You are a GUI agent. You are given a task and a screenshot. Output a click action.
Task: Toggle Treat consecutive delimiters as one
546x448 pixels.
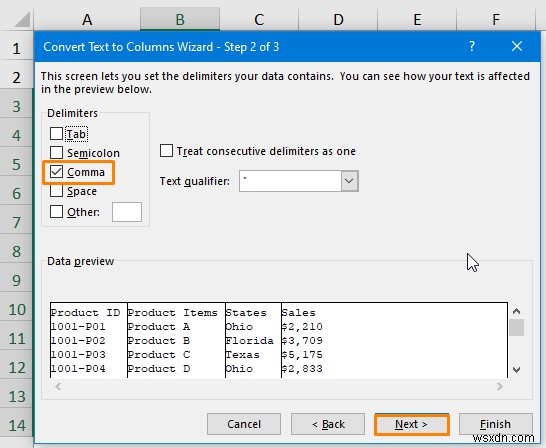coord(166,151)
